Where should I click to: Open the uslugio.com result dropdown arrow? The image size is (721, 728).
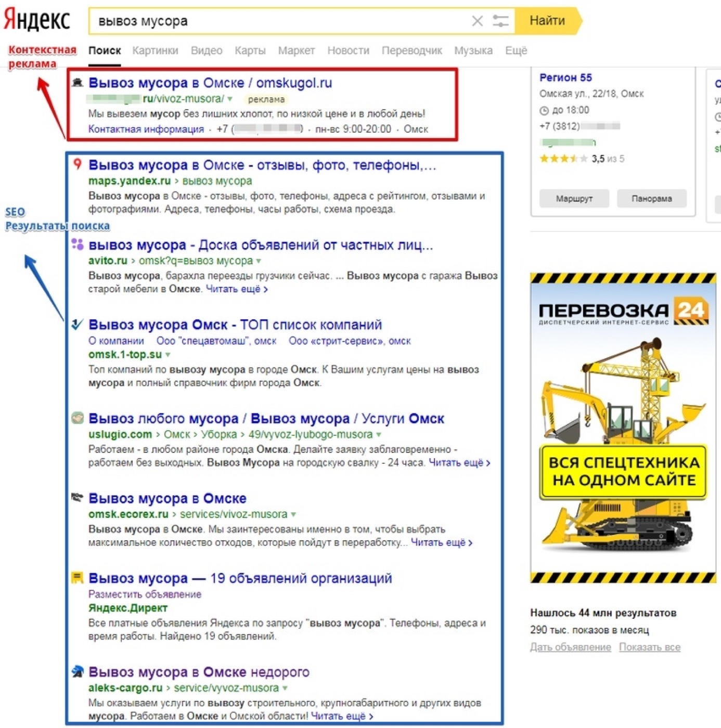click(379, 435)
